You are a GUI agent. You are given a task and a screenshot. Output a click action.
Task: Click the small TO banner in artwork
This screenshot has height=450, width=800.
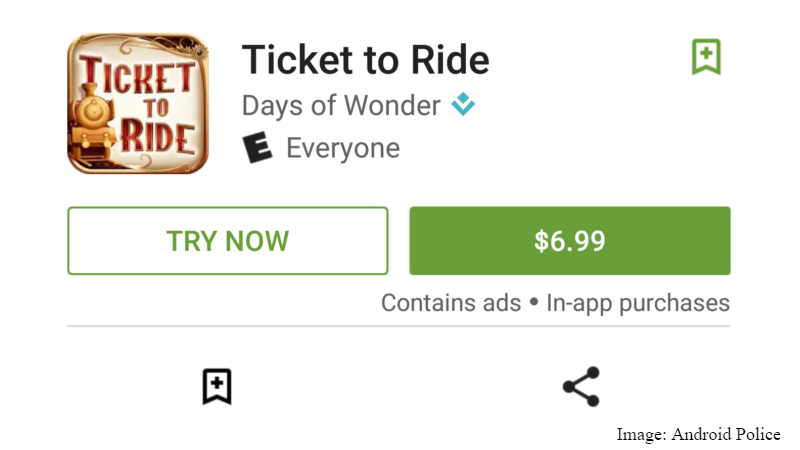(x=148, y=103)
